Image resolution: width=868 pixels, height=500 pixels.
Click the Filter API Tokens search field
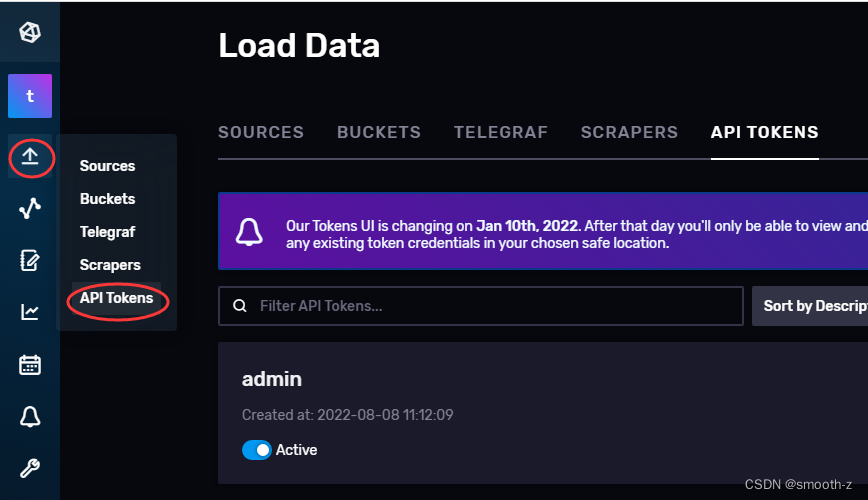tap(480, 306)
